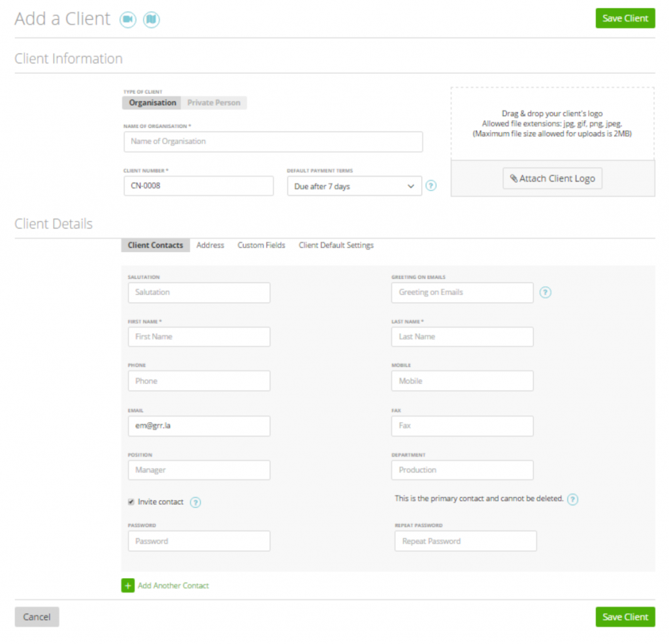Switch to the Address tab
This screenshot has height=644, width=669.
[210, 245]
